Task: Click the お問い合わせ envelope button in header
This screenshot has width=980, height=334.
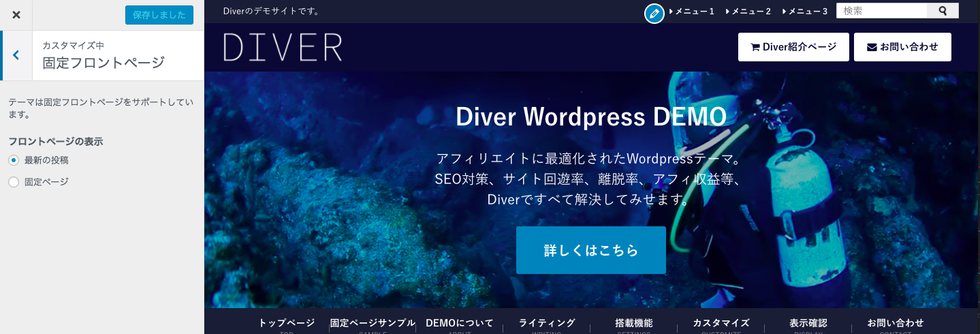Action: point(902,47)
